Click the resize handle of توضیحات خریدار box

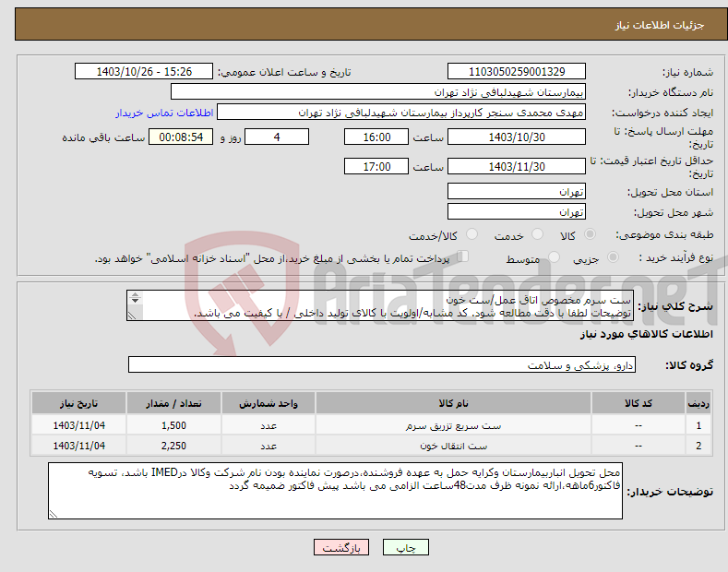tap(53, 514)
